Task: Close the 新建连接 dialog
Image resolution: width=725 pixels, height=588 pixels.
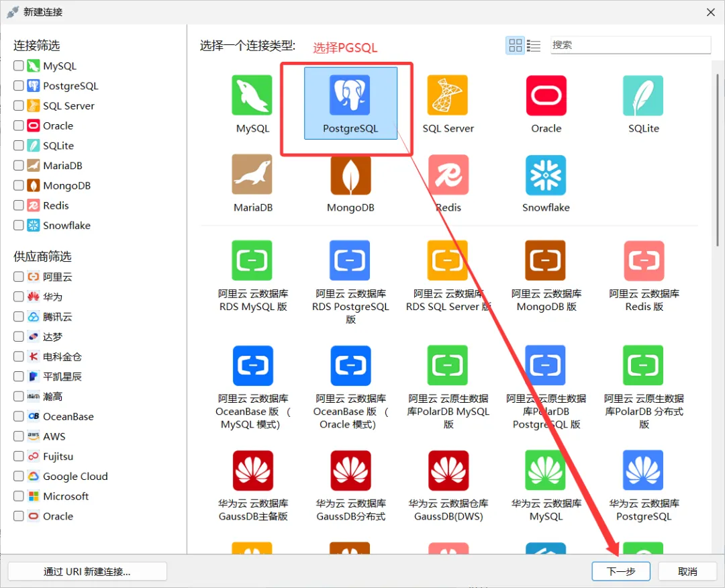Action: pos(711,12)
